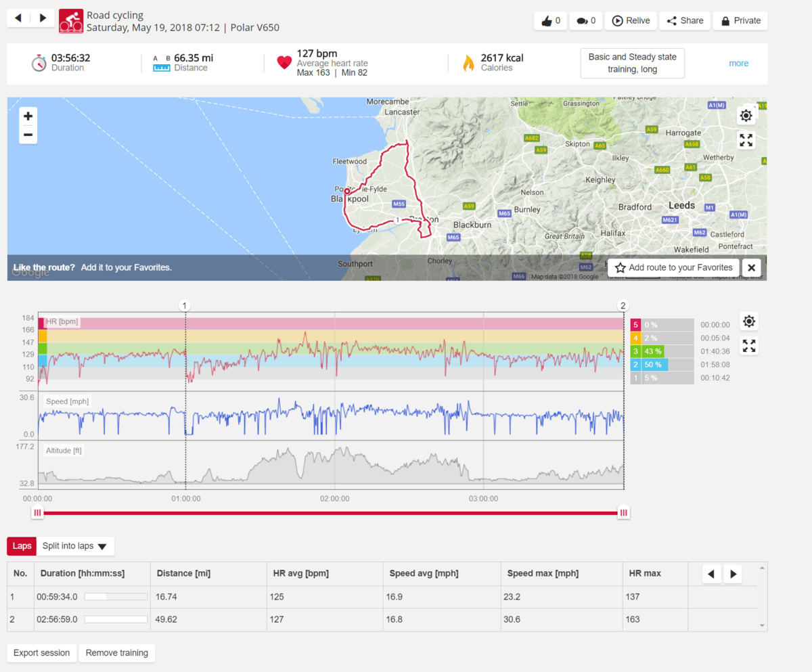Zoom in on the route map
The height and width of the screenshot is (672, 812).
pos(28,116)
